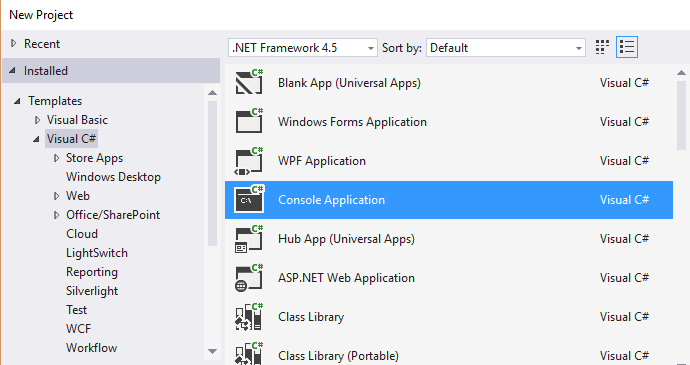Select the Hub App (Universal Apps) icon
Viewport: 690px width, 365px height.
(x=249, y=238)
